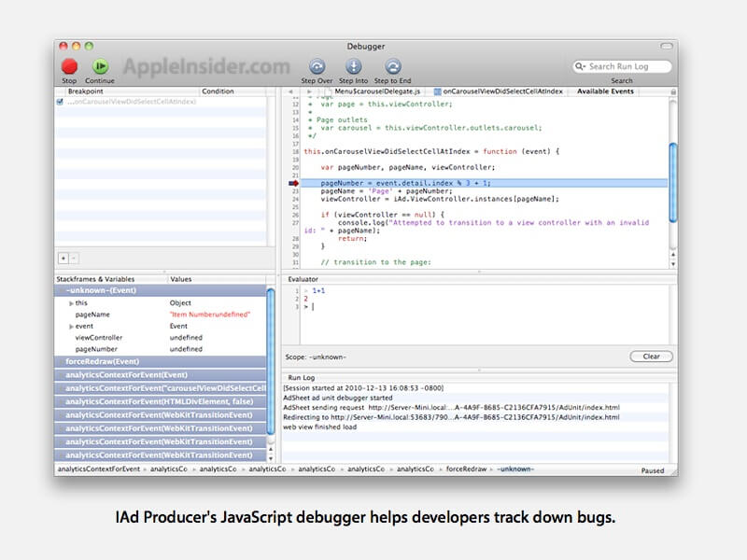Screen dimensions: 747x560
Task: Click the 'Redirecting to http://Server-Mini.local' log line
Action: (x=451, y=417)
